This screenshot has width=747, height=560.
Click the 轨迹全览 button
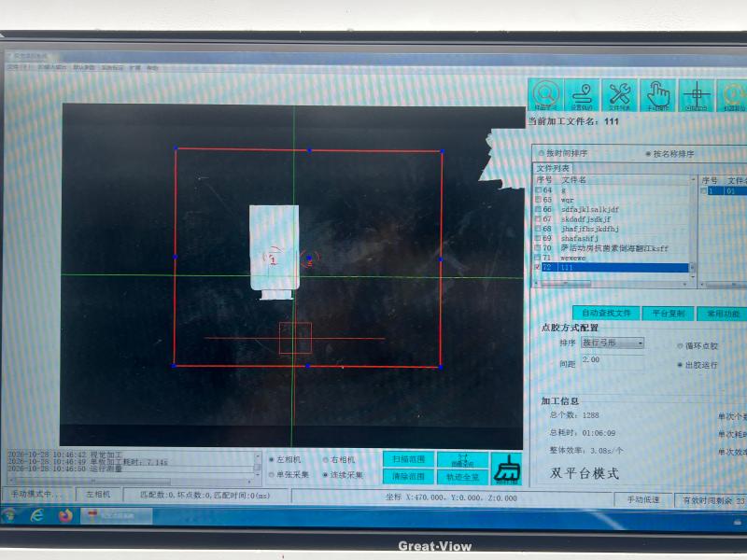click(462, 477)
